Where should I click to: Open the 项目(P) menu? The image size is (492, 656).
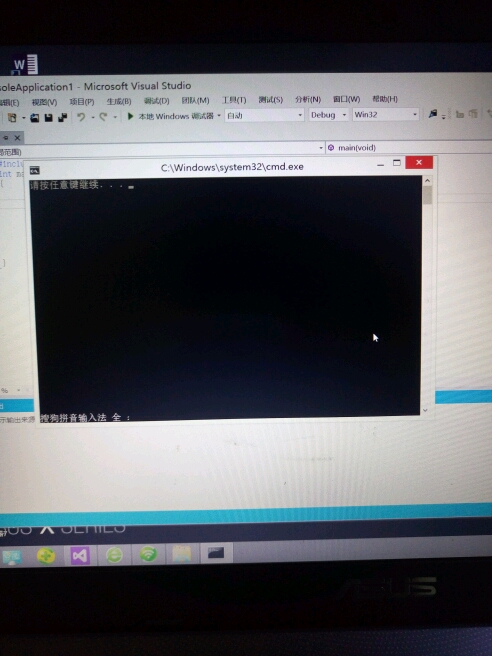coord(82,101)
